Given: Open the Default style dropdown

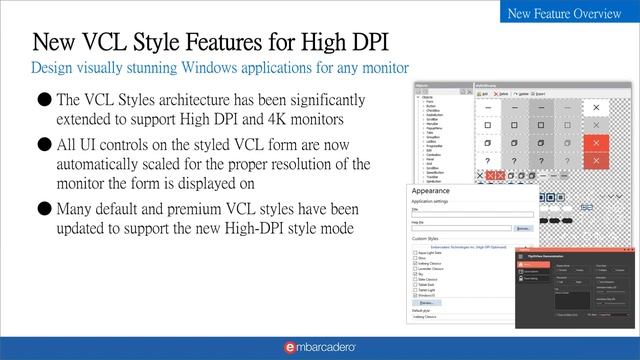Looking at the screenshot, I should [x=463, y=317].
